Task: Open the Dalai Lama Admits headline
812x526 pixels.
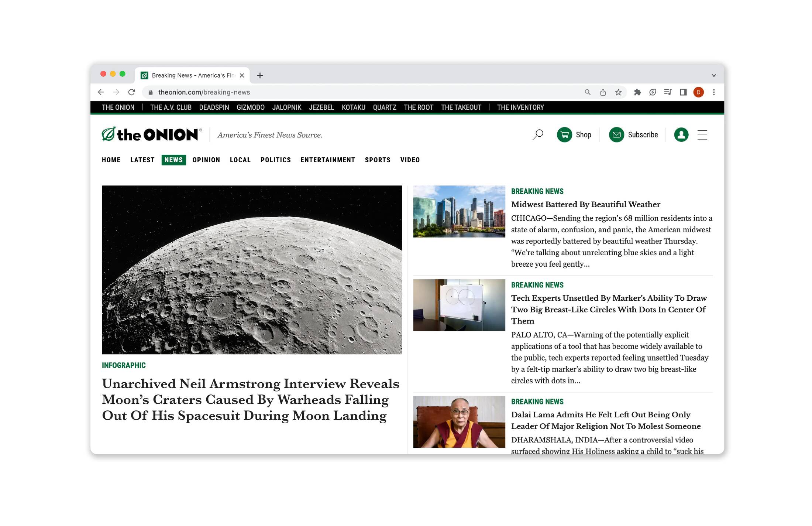Action: [606, 420]
